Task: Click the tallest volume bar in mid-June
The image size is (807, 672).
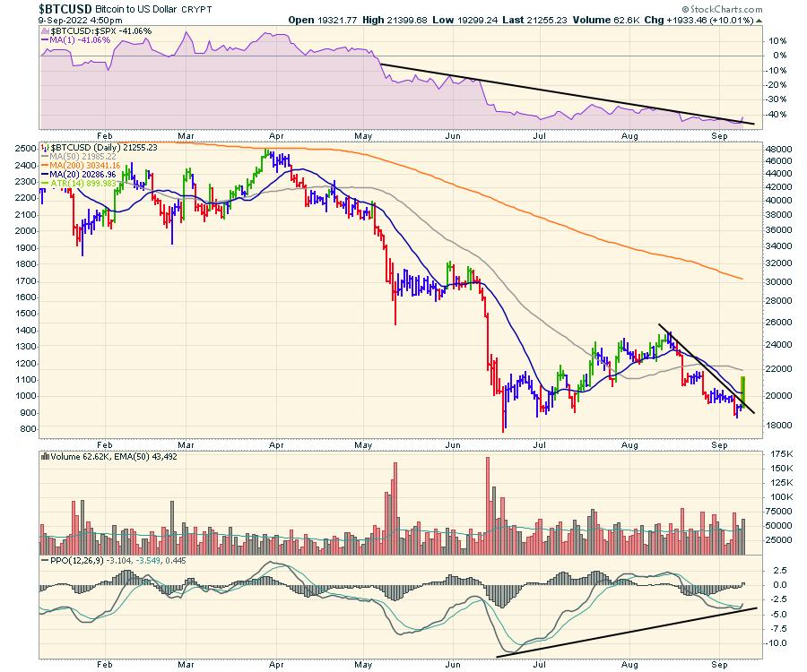Action: tap(488, 502)
